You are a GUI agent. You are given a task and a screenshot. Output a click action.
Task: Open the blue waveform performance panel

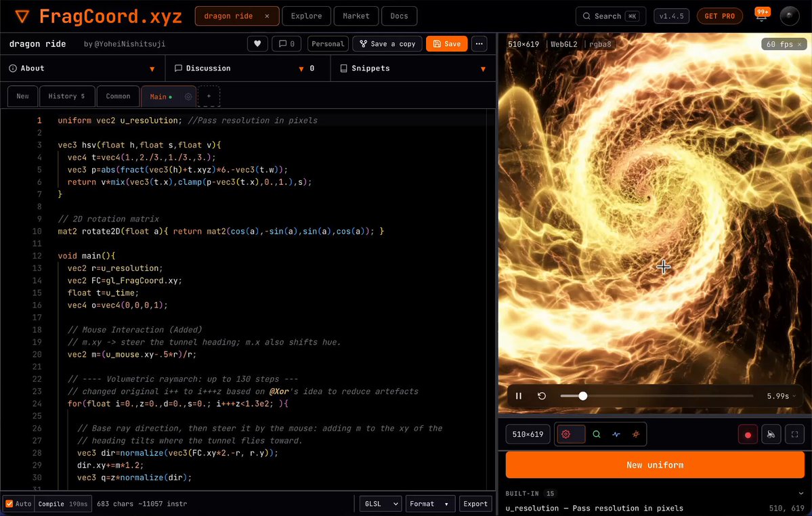[616, 434]
